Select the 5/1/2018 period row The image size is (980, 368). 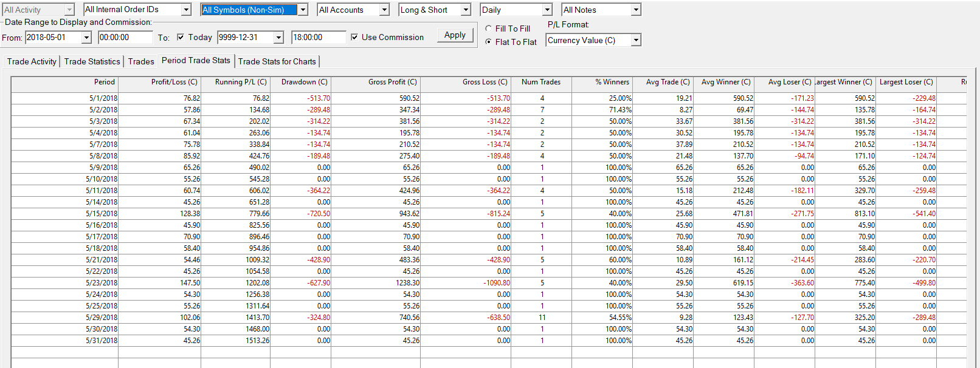pyautogui.click(x=489, y=98)
